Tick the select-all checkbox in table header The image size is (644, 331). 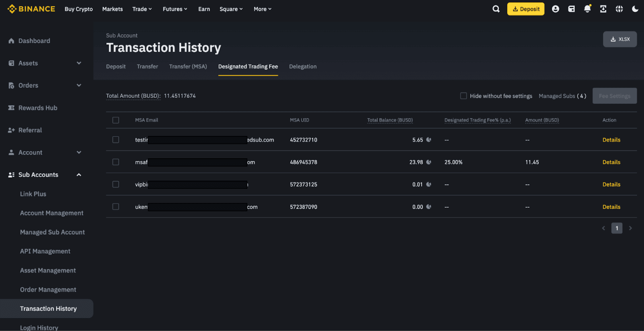pyautogui.click(x=116, y=120)
